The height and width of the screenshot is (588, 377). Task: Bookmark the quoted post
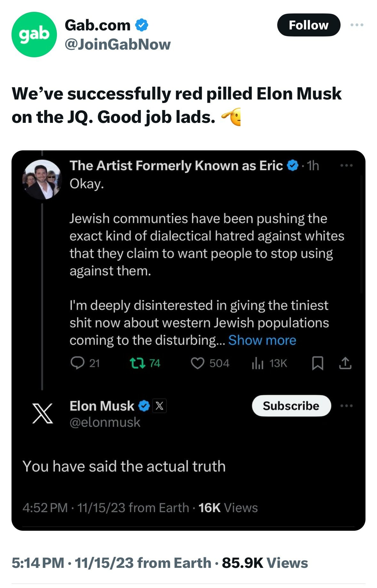[x=318, y=363]
